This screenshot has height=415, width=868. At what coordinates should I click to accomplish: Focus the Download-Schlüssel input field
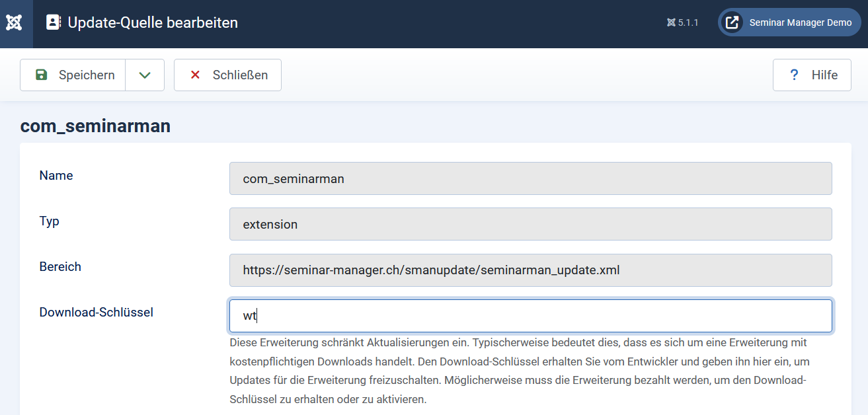(529, 316)
